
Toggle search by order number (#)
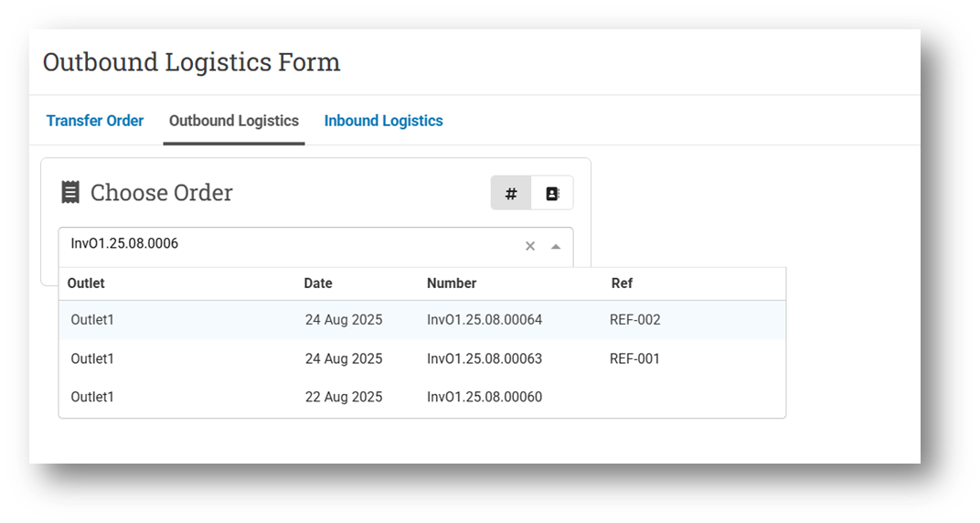coord(511,194)
